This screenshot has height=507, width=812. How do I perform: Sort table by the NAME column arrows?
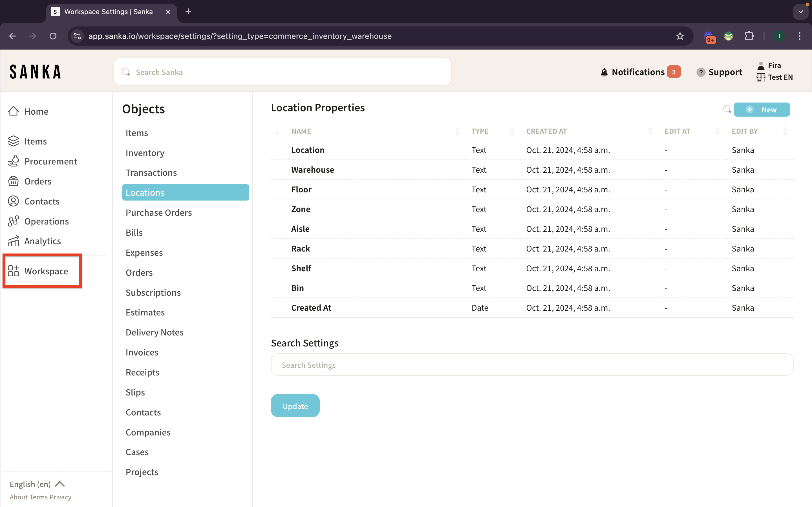click(x=457, y=131)
